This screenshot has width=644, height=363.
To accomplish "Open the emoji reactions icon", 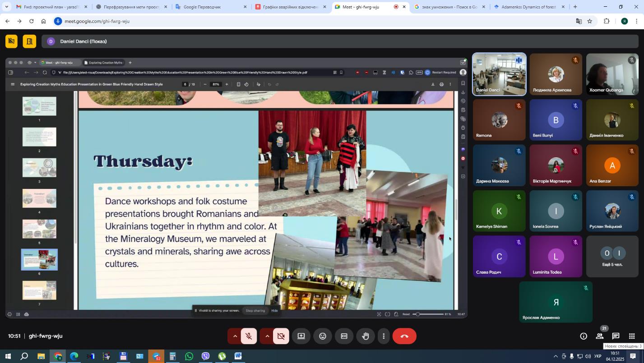I will pos(323,336).
